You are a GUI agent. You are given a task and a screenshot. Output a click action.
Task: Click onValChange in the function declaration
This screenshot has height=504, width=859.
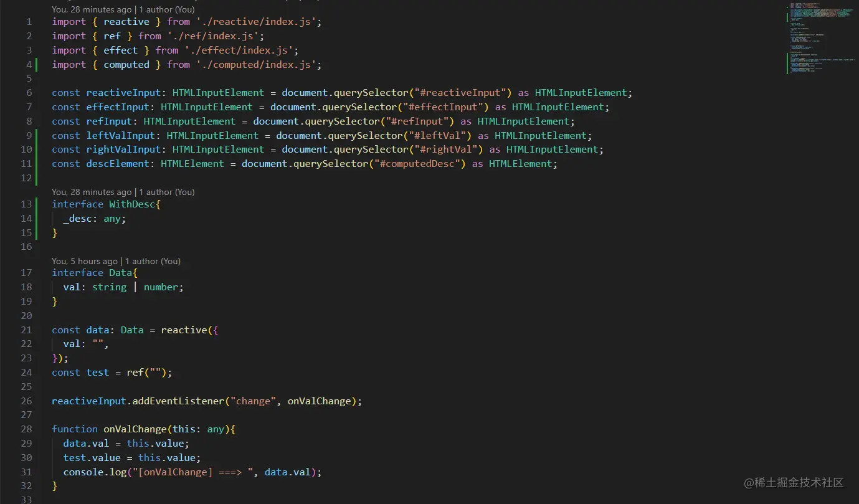coord(135,429)
